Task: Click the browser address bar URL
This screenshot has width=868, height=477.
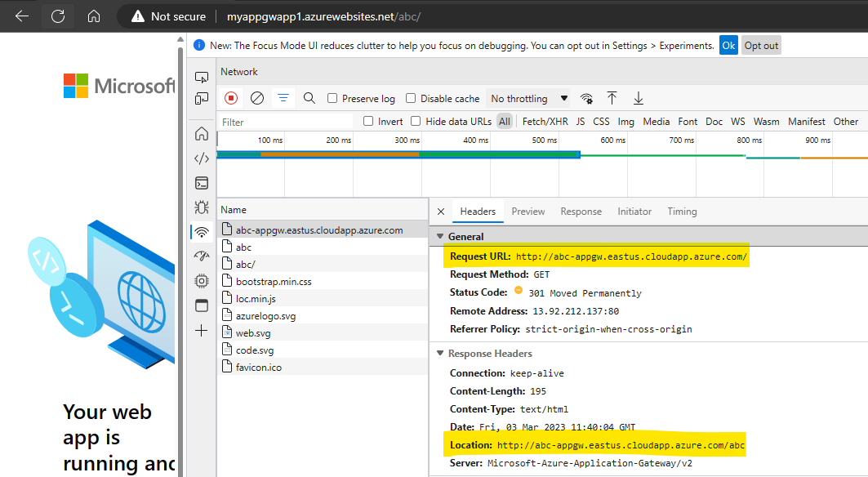Action: (323, 16)
